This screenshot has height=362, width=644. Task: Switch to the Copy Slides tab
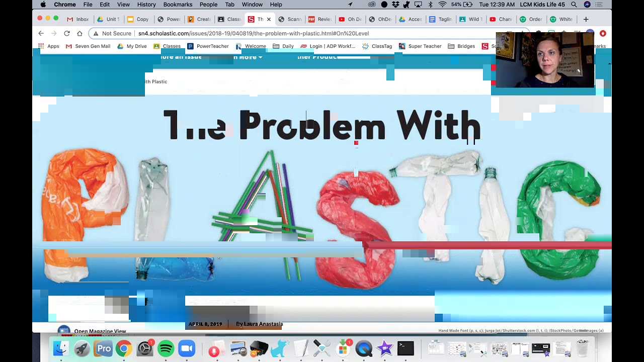[138, 19]
